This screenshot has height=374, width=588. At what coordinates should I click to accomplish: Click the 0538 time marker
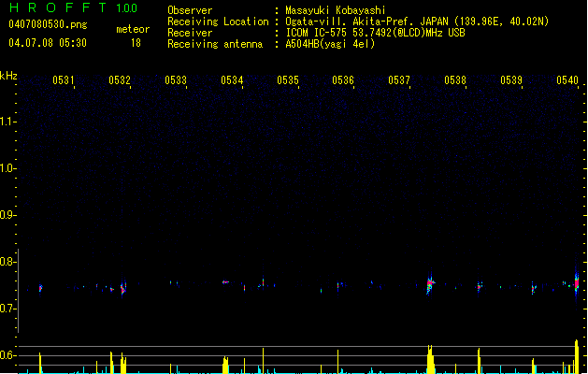click(455, 79)
